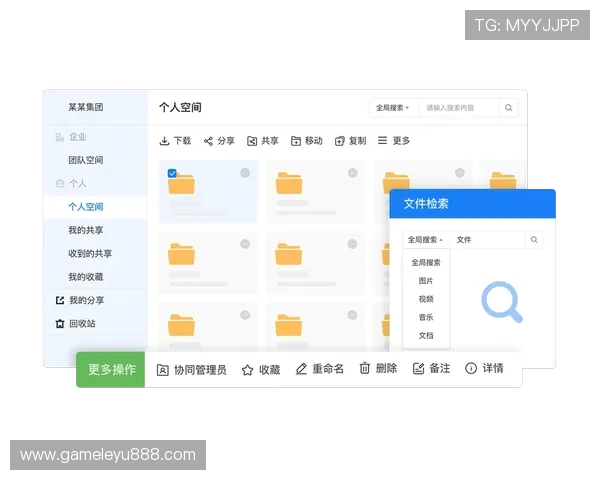The height and width of the screenshot is (480, 600).
Task: Open 回收站 via its trash icon
Action: click(60, 323)
